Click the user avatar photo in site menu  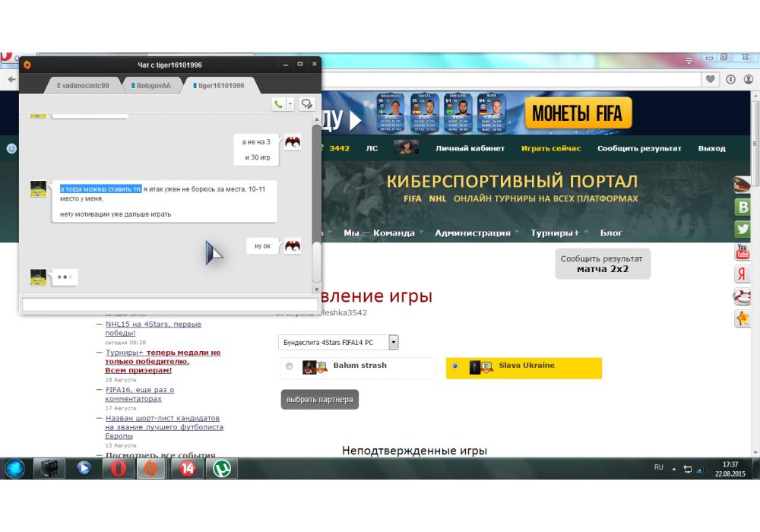point(406,147)
